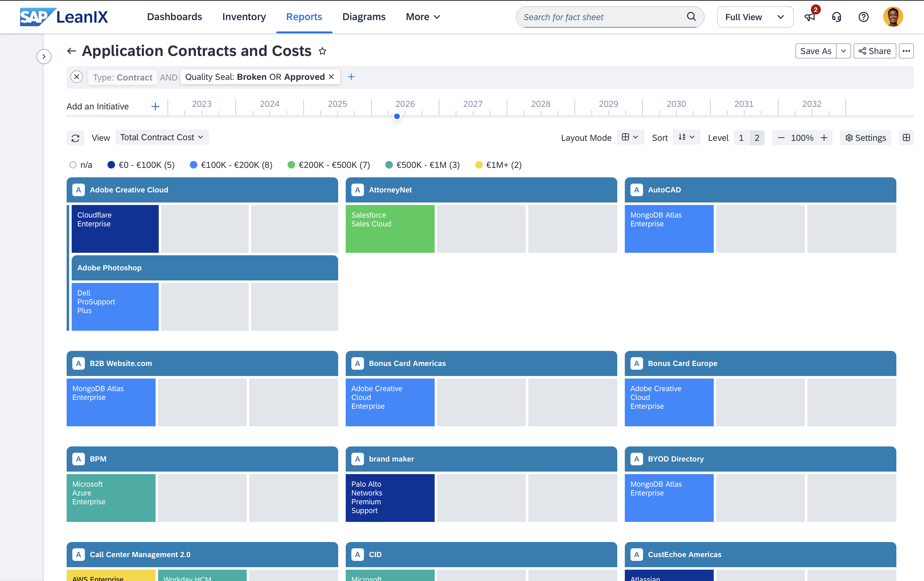Click the Share button

tap(874, 51)
